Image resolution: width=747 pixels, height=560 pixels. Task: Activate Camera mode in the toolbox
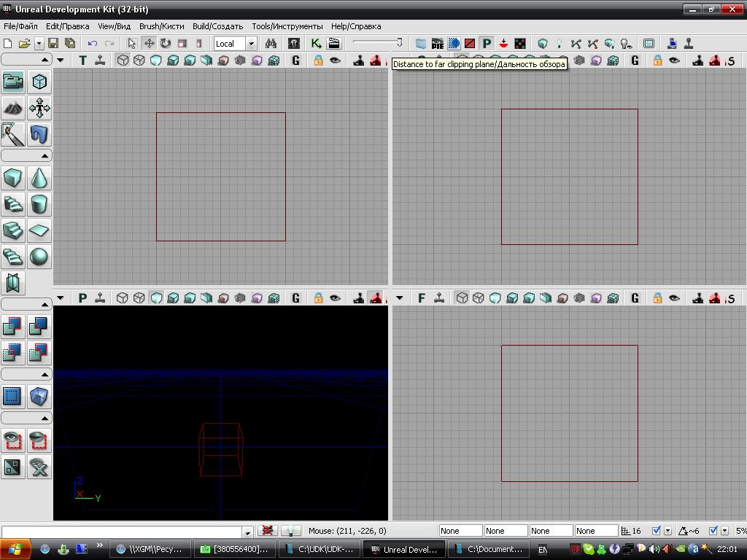point(12,82)
